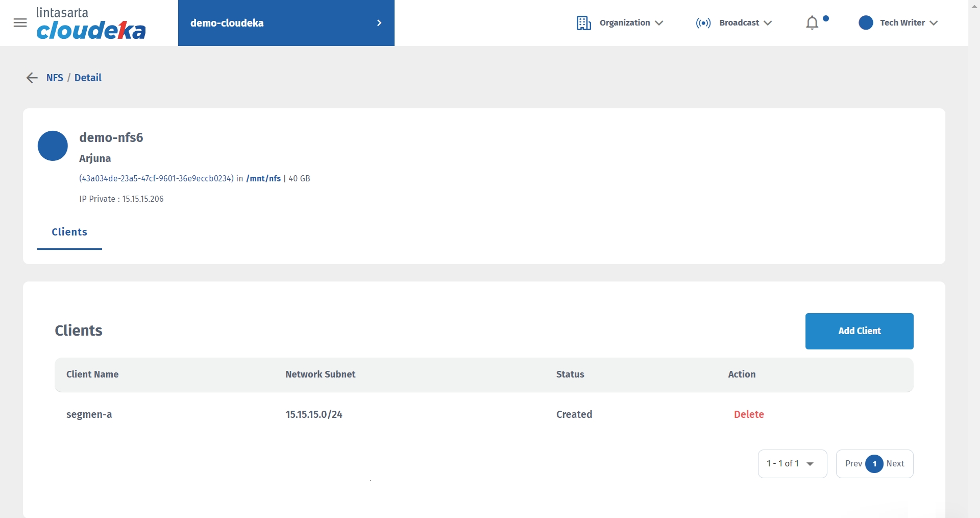Click the NFS breadcrumb link
Image resolution: width=980 pixels, height=518 pixels.
[x=55, y=78]
